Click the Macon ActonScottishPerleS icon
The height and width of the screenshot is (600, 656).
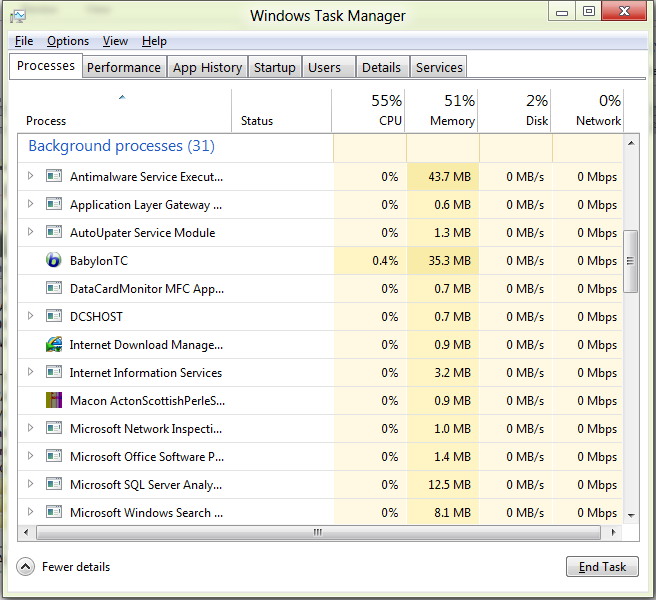(x=54, y=400)
